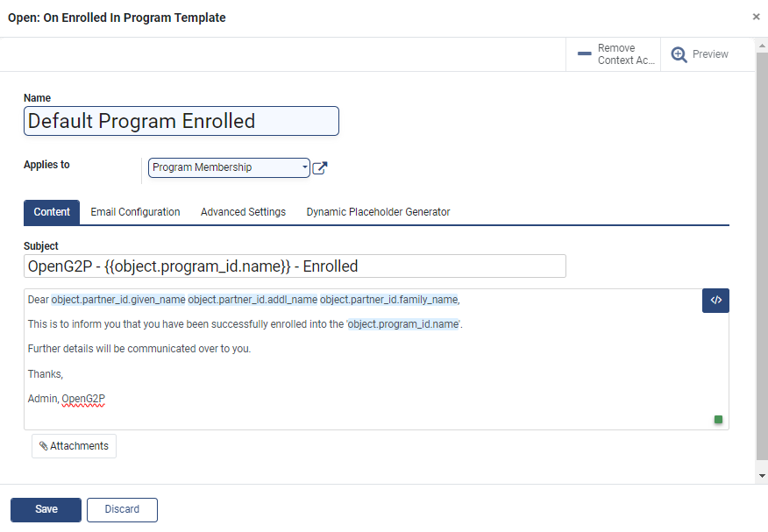Screen dimensions: 768x532
Task: Switch to Email Configuration tab
Action: [135, 212]
